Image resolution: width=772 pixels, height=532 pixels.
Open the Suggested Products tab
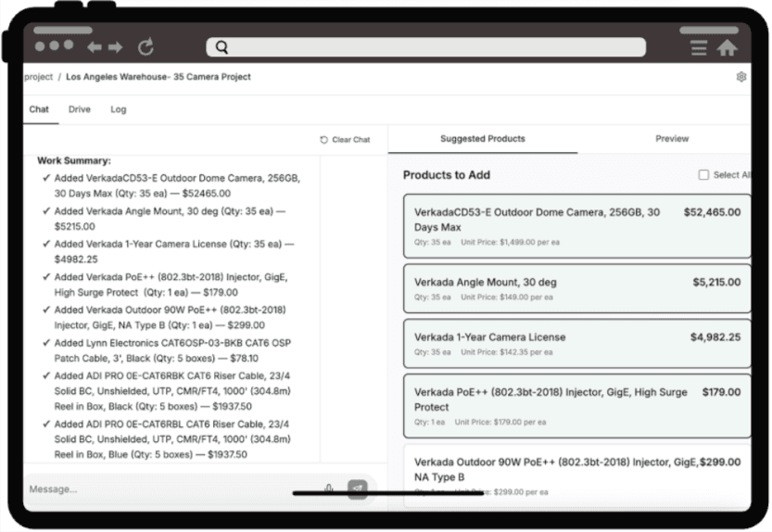click(x=482, y=139)
